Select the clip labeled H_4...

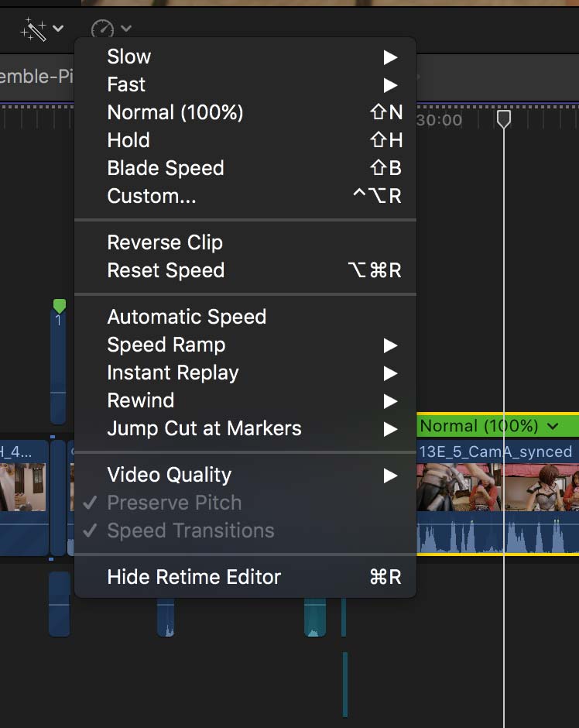[x=24, y=497]
